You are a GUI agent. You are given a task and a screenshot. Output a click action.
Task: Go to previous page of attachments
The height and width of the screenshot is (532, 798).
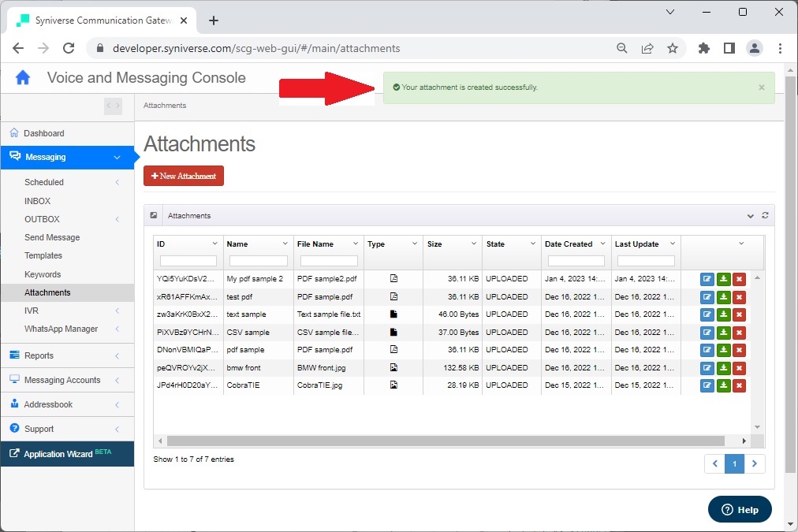click(x=714, y=464)
